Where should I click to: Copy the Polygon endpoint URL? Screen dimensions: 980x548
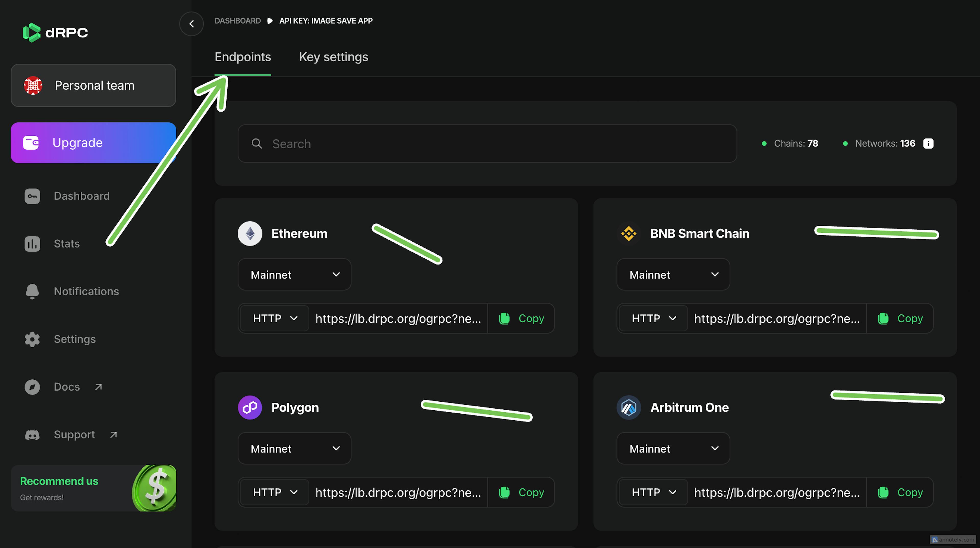pyautogui.click(x=521, y=492)
